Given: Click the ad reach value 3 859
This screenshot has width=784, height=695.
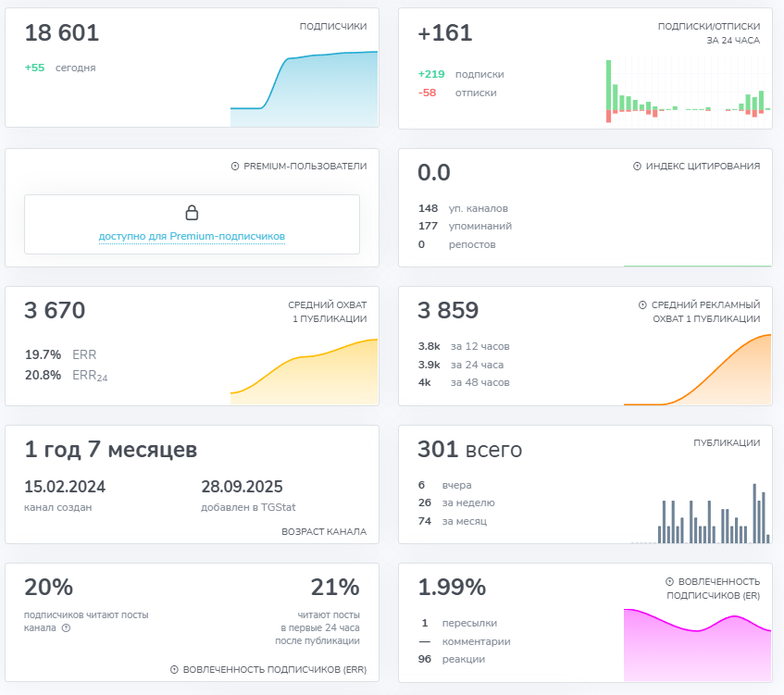Looking at the screenshot, I should click(x=448, y=311).
